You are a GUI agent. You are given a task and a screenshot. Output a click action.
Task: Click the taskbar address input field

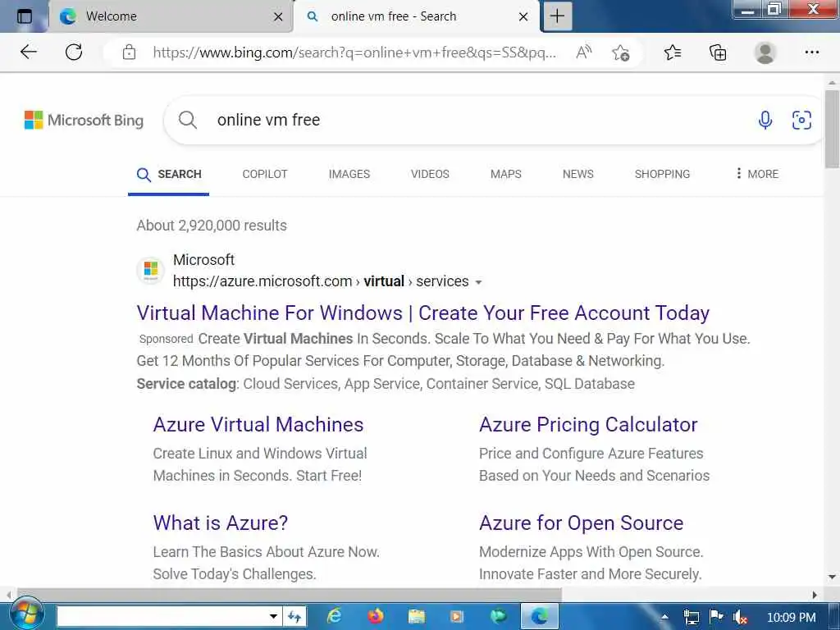(x=162, y=617)
